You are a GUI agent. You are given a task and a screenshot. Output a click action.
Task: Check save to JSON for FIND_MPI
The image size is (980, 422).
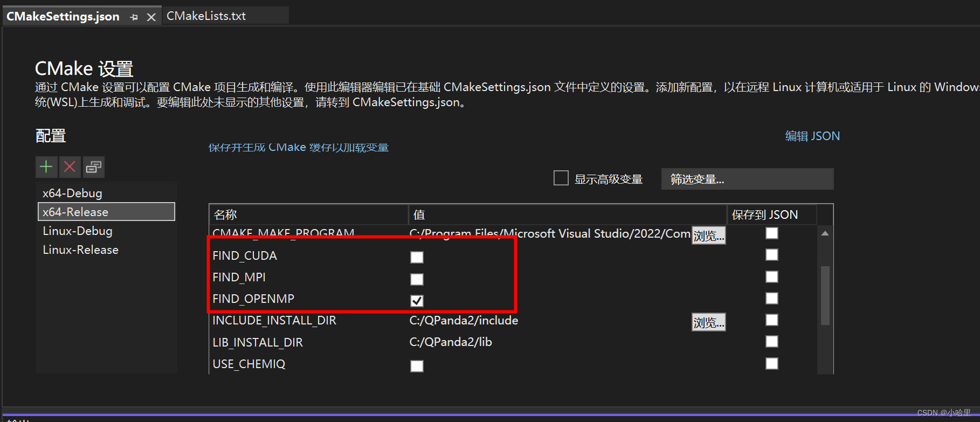pos(772,276)
